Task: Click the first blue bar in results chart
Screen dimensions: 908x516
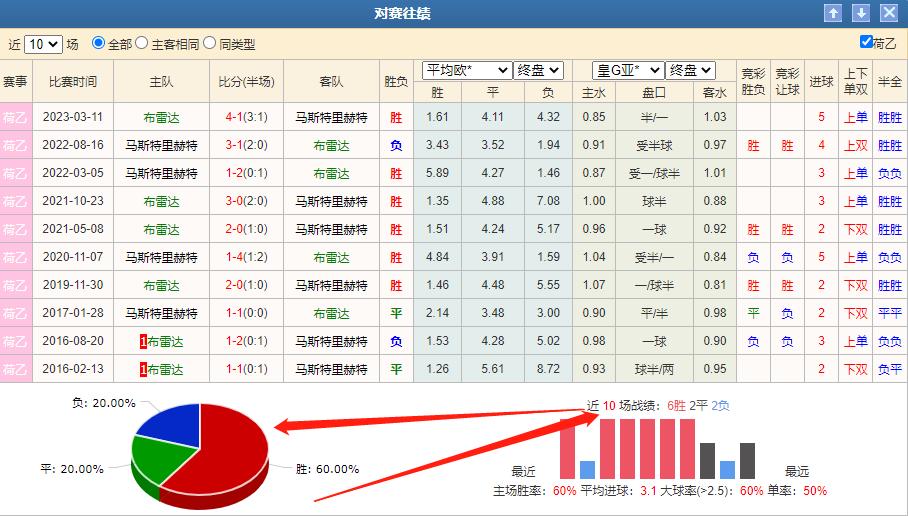Action: pos(587,470)
